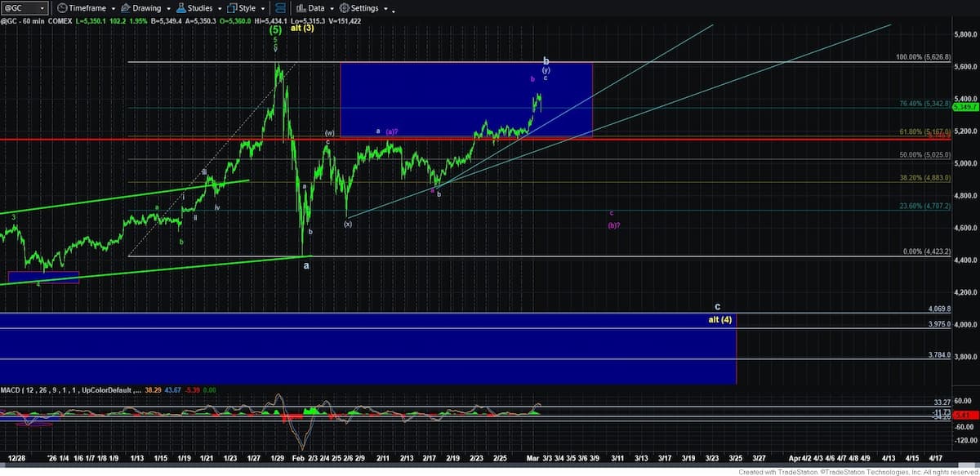Open the Settings gear button
980x476 pixels.
pyautogui.click(x=359, y=8)
